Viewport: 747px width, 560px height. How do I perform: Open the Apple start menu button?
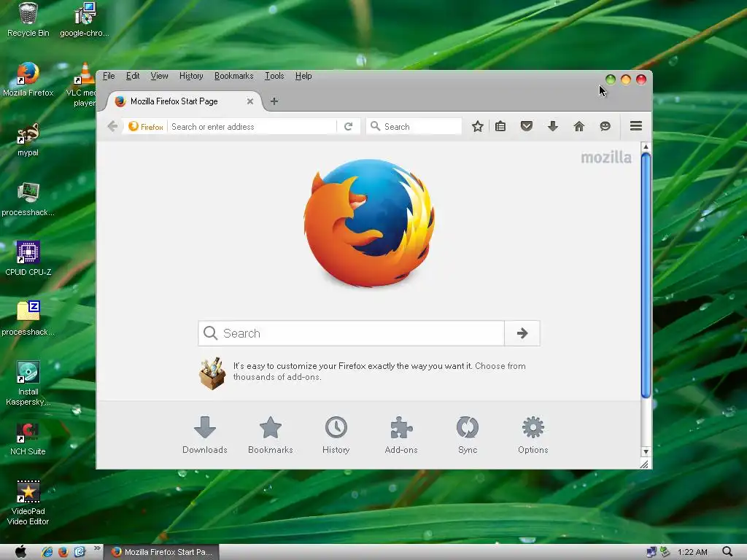[20, 552]
